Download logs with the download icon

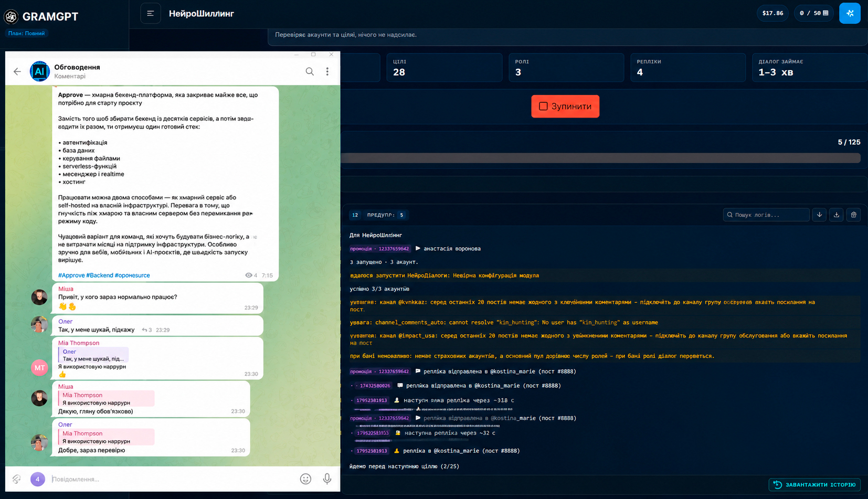[837, 215]
